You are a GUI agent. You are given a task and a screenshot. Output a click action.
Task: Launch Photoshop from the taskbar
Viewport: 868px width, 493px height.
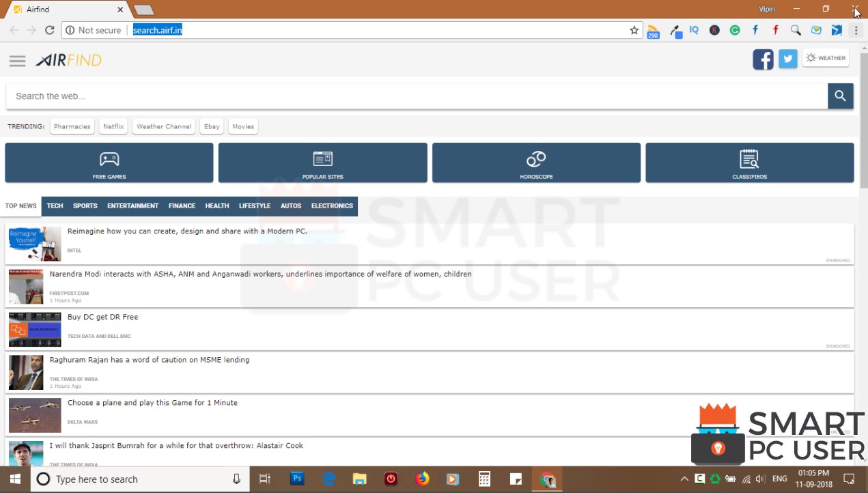pos(297,479)
